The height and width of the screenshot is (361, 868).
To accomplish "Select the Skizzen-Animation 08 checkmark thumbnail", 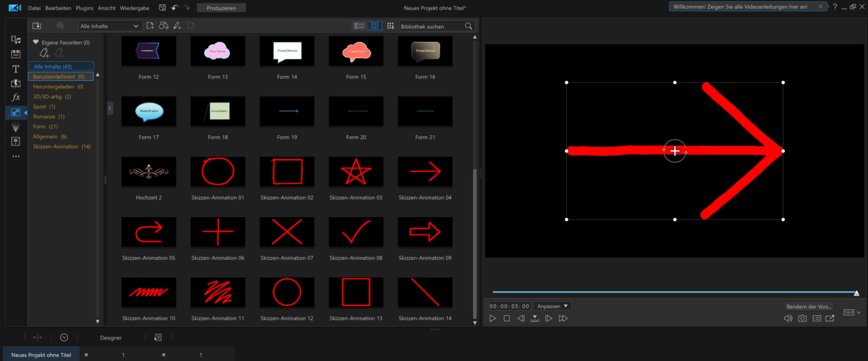I will coord(356,232).
